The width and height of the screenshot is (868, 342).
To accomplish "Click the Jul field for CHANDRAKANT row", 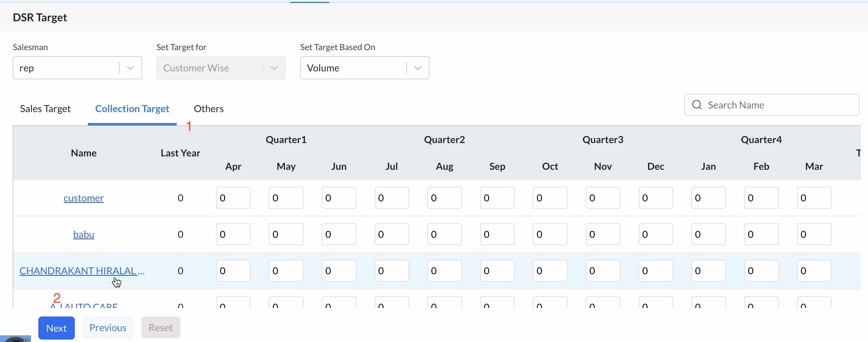I will 391,271.
